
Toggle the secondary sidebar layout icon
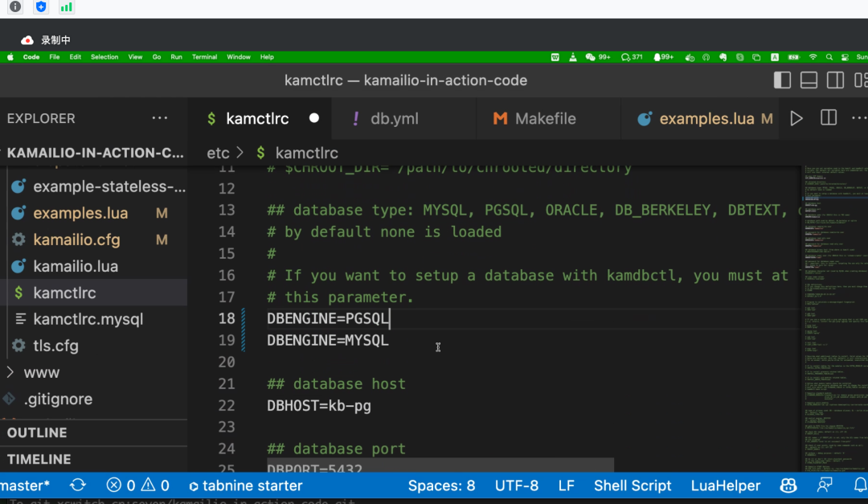[835, 80]
